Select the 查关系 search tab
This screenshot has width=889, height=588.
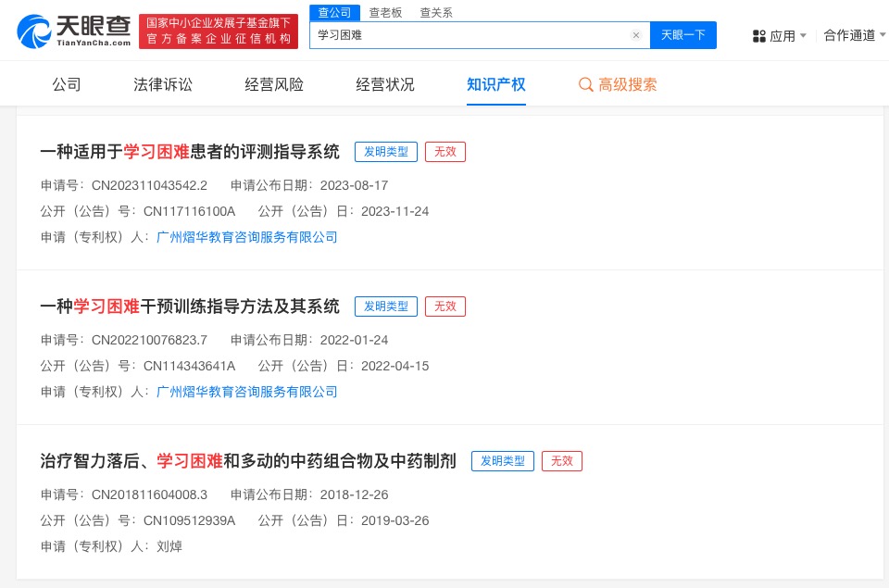(436, 12)
